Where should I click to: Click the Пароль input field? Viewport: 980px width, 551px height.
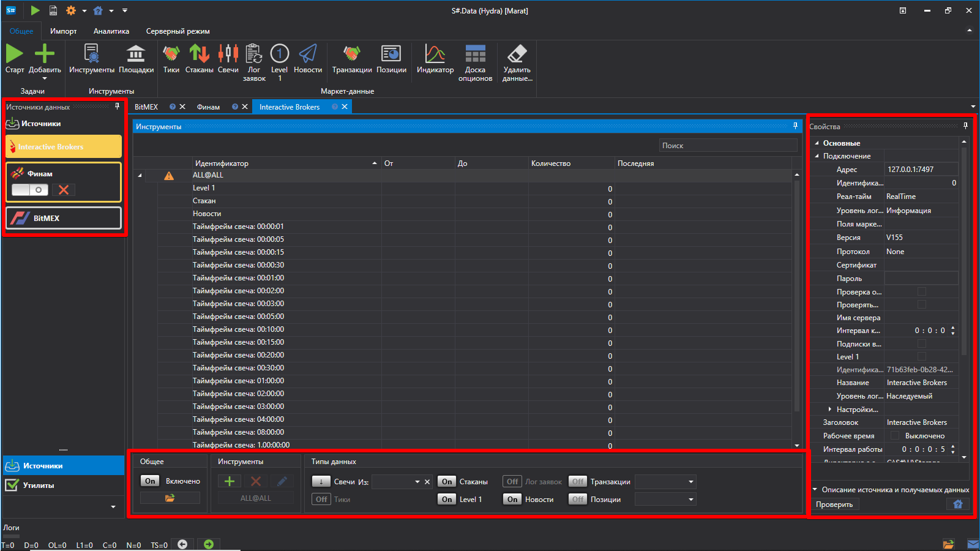(x=921, y=279)
